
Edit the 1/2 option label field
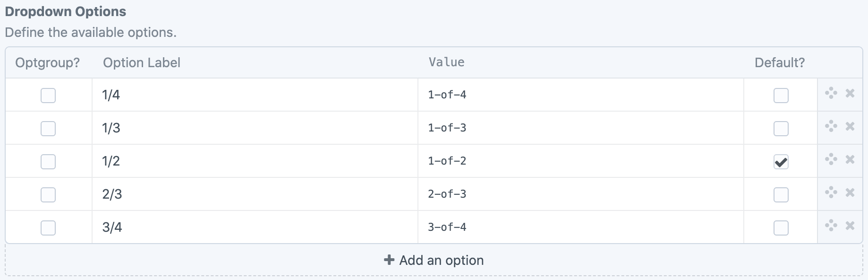pyautogui.click(x=255, y=161)
